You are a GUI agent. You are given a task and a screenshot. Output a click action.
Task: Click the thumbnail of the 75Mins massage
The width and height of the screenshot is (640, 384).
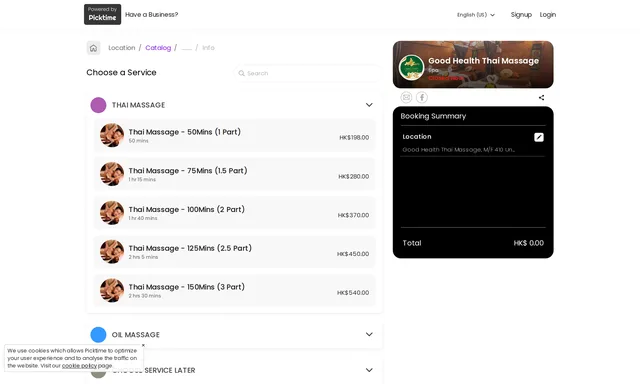click(x=112, y=174)
